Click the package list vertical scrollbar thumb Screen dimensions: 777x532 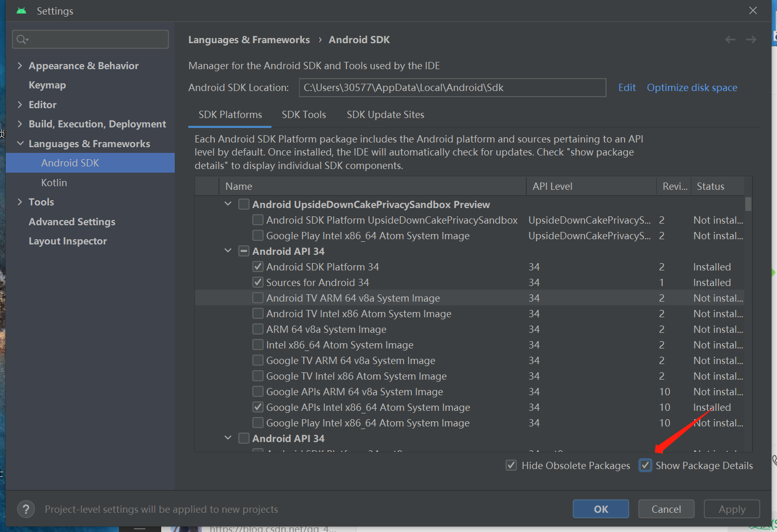(x=748, y=204)
